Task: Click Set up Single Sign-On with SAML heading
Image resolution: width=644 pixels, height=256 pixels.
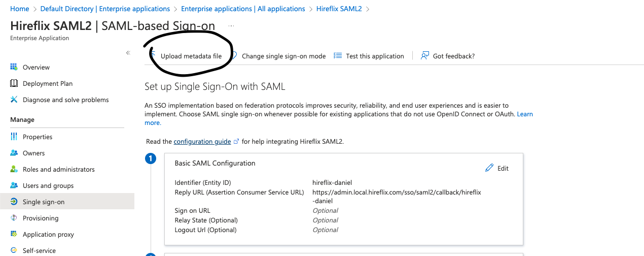Action: click(x=215, y=86)
